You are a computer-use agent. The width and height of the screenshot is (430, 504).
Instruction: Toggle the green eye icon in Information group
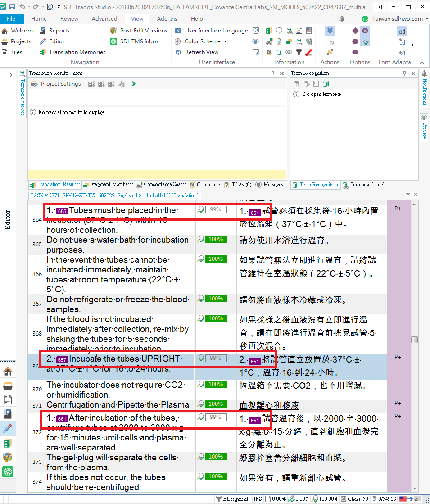pos(289,52)
